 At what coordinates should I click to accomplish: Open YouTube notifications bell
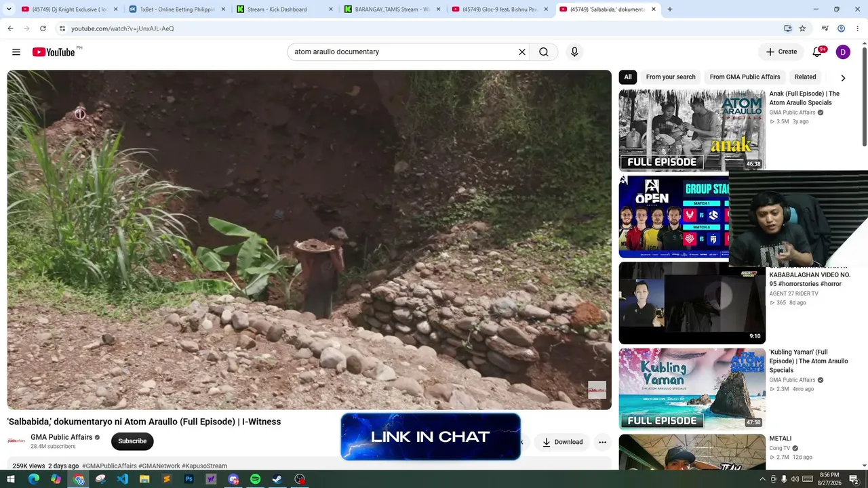[818, 52]
